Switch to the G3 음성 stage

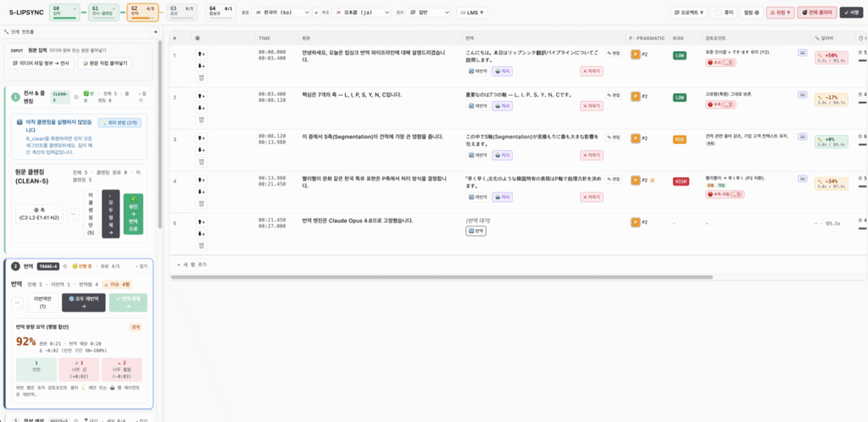pos(181,11)
